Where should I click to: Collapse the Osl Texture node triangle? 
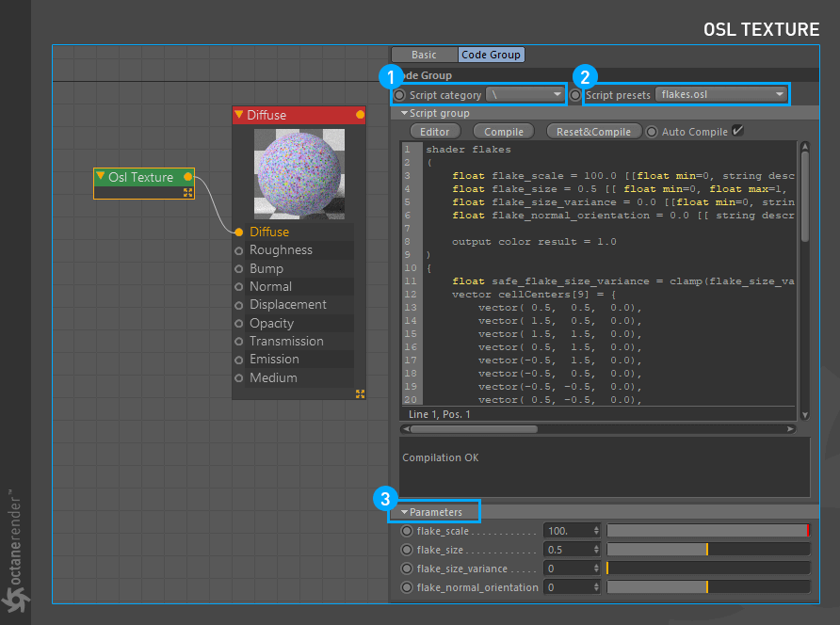(101, 177)
